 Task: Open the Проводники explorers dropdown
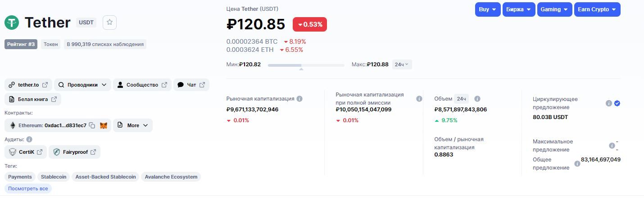tap(83, 85)
